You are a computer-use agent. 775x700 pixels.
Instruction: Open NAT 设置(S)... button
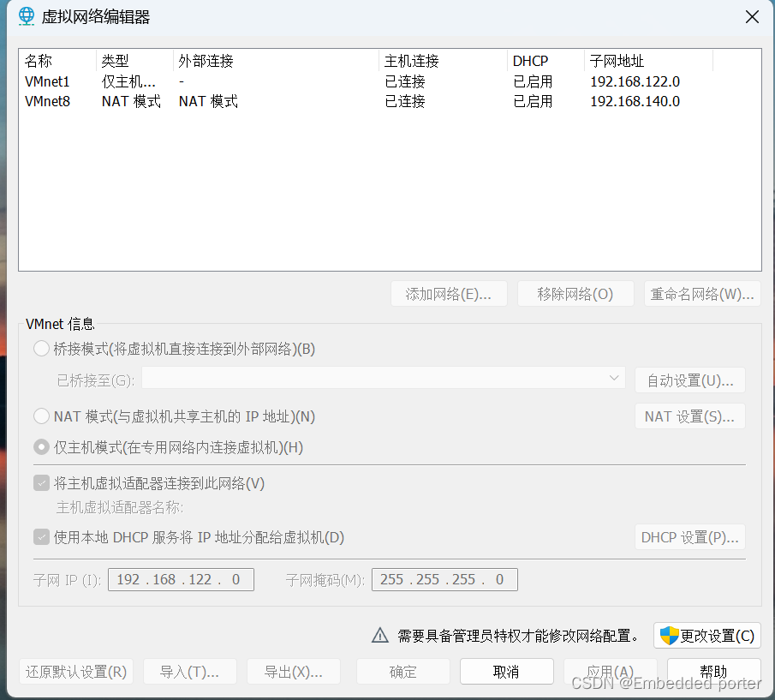[x=690, y=416]
